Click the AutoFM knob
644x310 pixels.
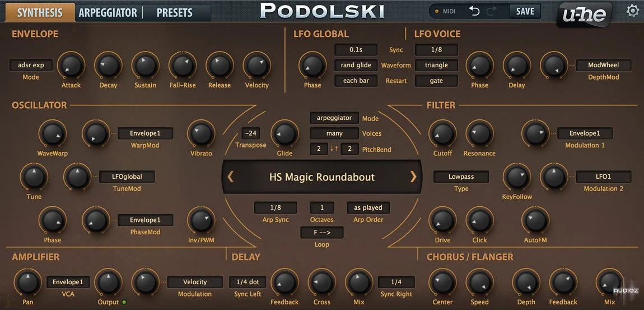535,220
